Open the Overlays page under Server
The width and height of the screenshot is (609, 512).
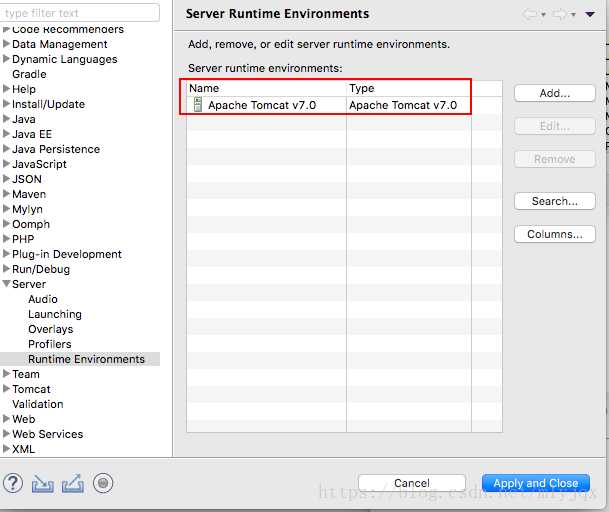50,329
